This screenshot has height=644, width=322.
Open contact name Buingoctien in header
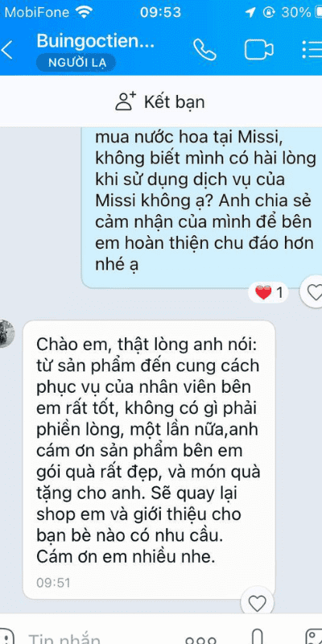point(95,41)
